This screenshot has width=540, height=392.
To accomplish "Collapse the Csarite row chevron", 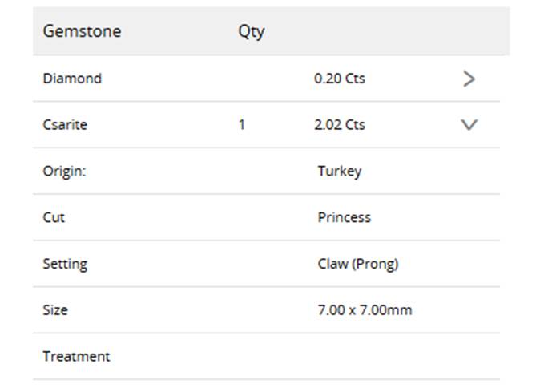I will (x=469, y=125).
